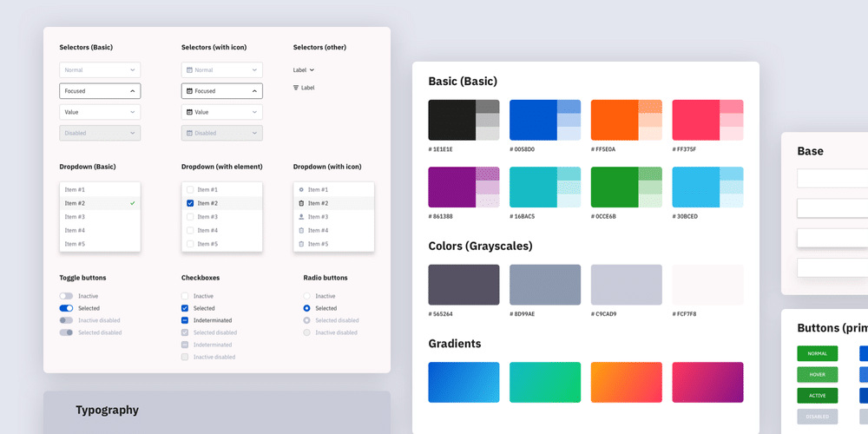The width and height of the screenshot is (868, 434).
Task: Click calendar icon in Focused icon selector
Action: click(189, 91)
